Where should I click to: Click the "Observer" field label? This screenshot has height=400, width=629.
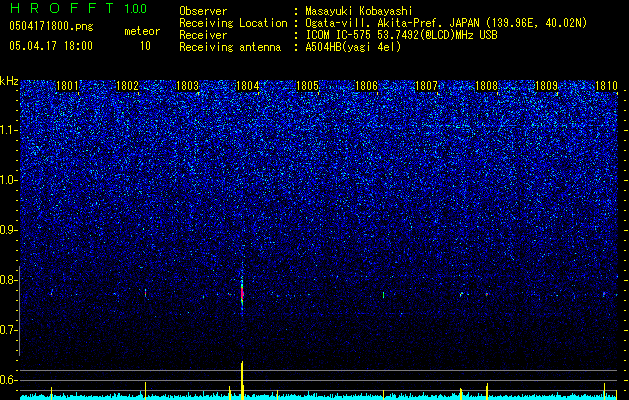pos(203,11)
